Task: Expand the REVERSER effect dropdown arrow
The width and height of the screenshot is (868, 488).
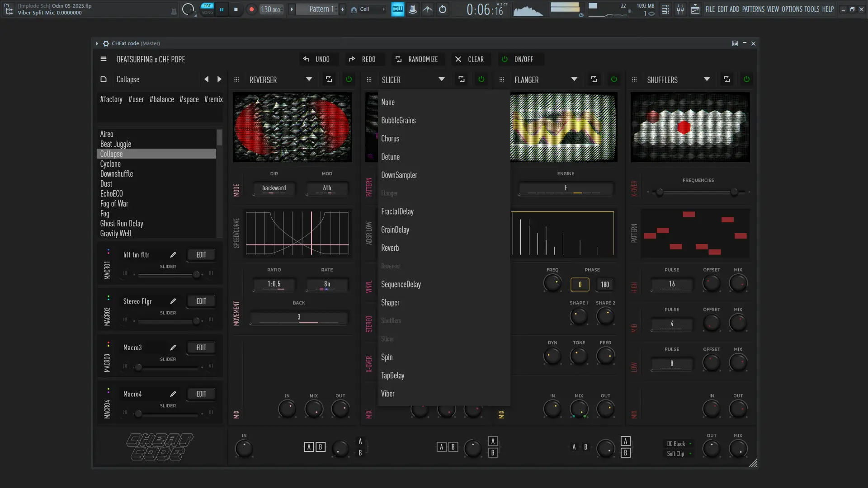Action: [x=309, y=80]
